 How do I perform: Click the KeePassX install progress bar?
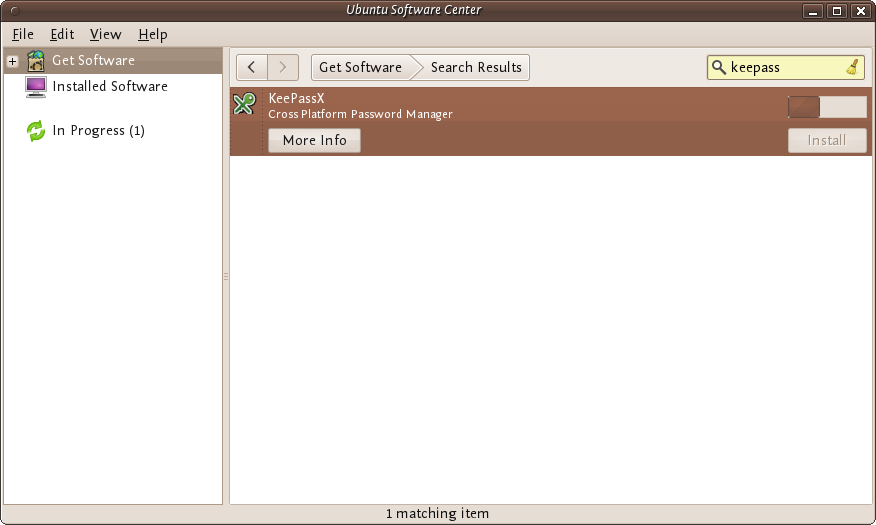tap(827, 107)
